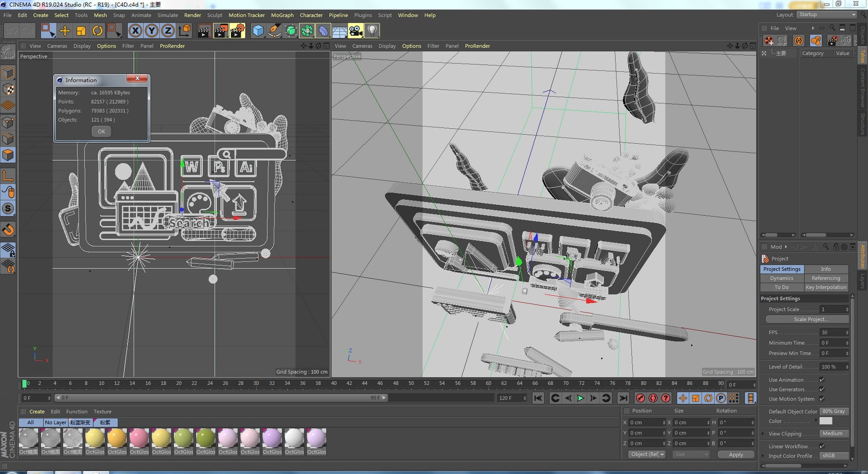Click Scale Project button
This screenshot has height=474, width=868.
coord(807,319)
